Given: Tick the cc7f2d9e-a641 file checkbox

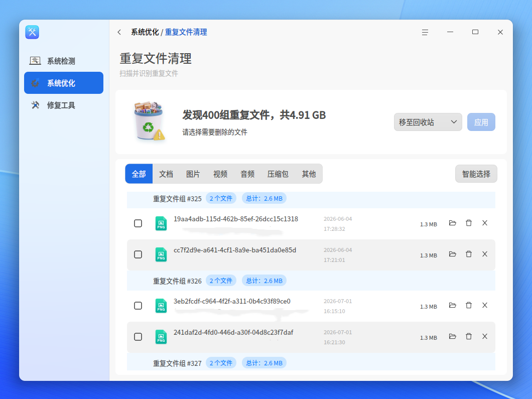Looking at the screenshot, I should tap(138, 254).
